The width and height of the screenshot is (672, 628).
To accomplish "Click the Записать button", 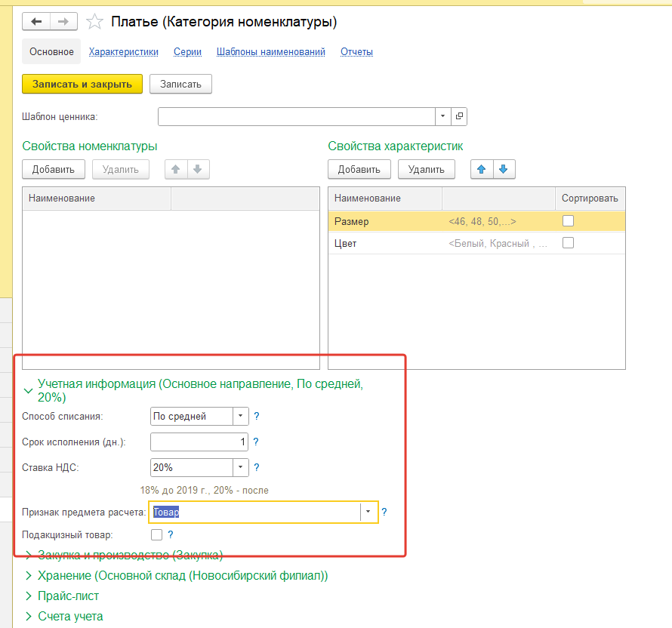I will (180, 84).
